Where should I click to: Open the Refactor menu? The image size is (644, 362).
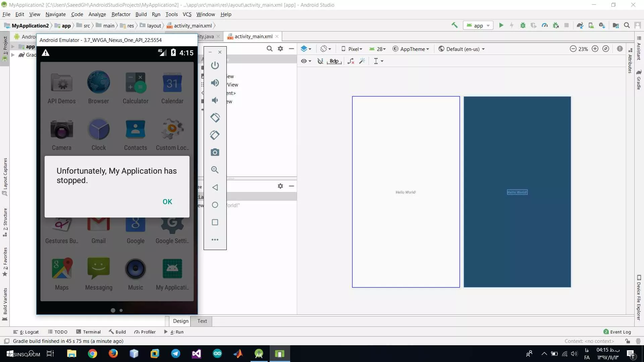[121, 14]
